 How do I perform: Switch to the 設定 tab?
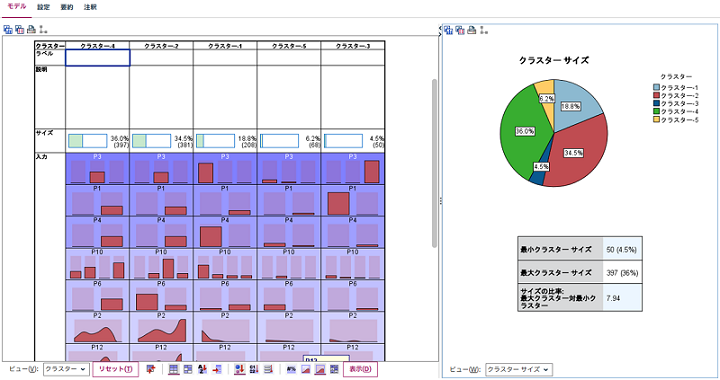44,7
